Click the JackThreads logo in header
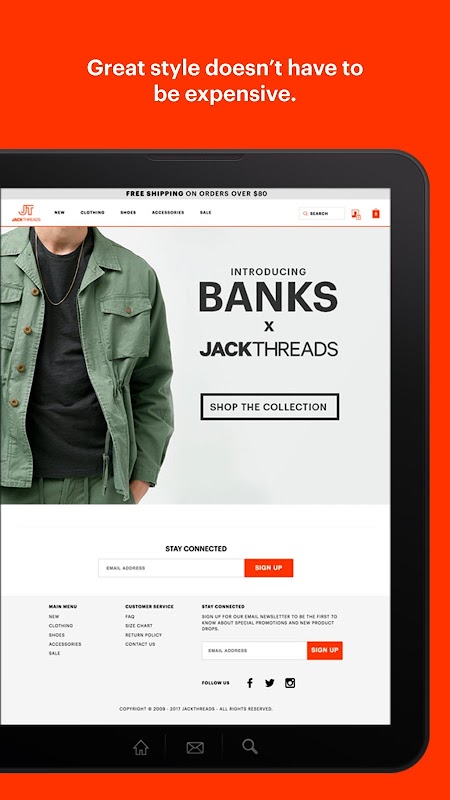Viewport: 450px width, 800px height. [x=26, y=213]
